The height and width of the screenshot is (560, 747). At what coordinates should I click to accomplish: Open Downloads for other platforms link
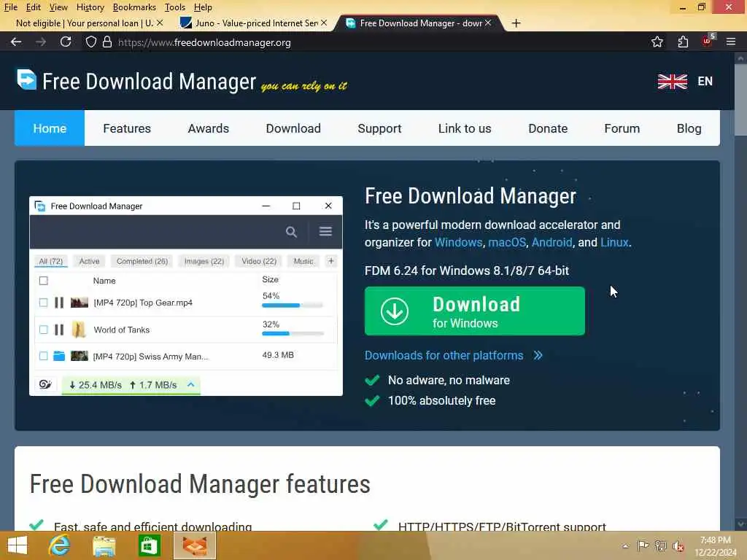coord(444,355)
